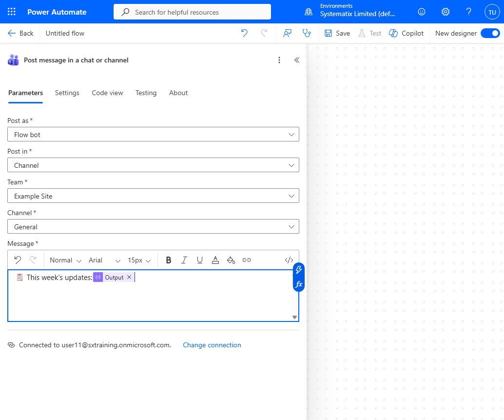
Task: Open the app launcher waffle icon
Action: click(12, 12)
